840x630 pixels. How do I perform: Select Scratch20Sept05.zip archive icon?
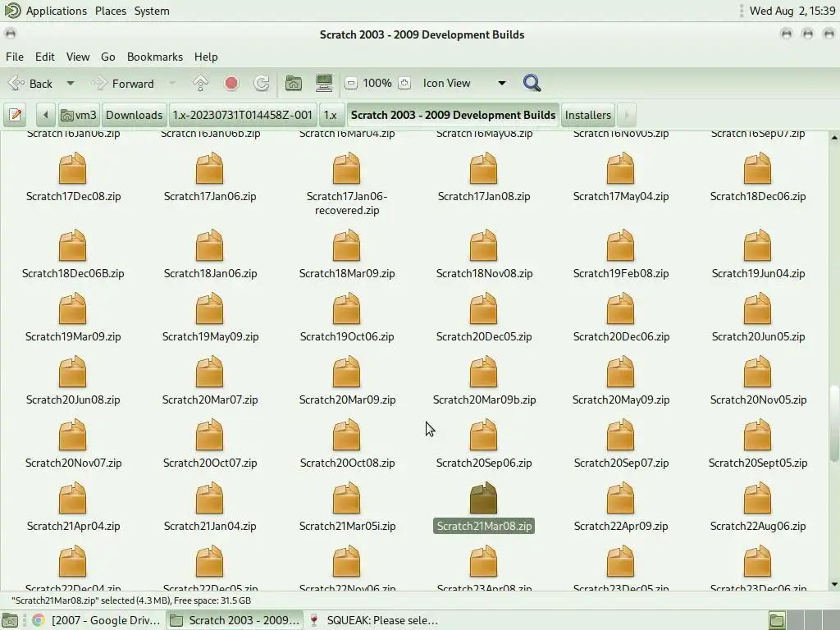coord(757,435)
